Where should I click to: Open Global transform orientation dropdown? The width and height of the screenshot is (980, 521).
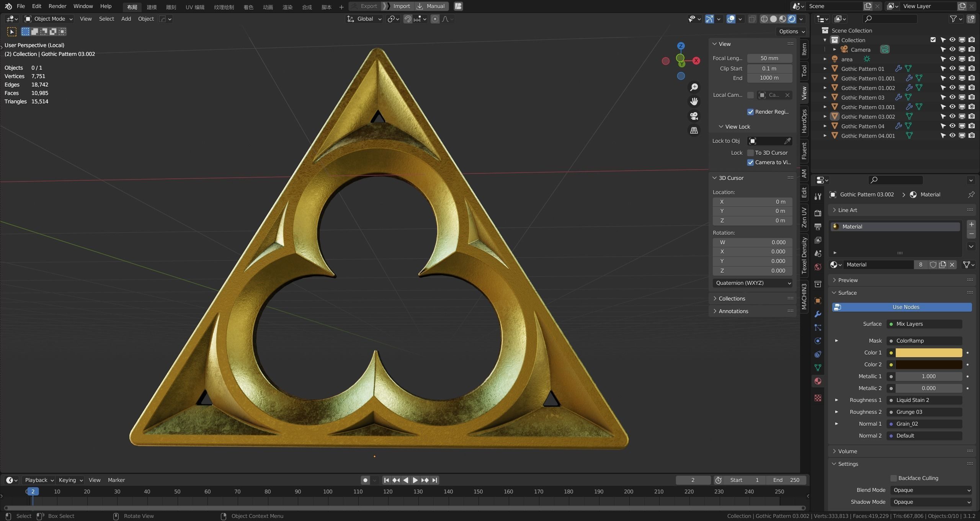pyautogui.click(x=364, y=19)
